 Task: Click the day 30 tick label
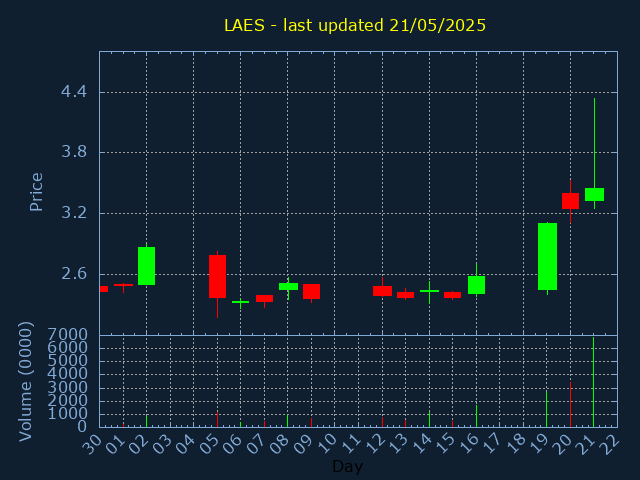92,444
